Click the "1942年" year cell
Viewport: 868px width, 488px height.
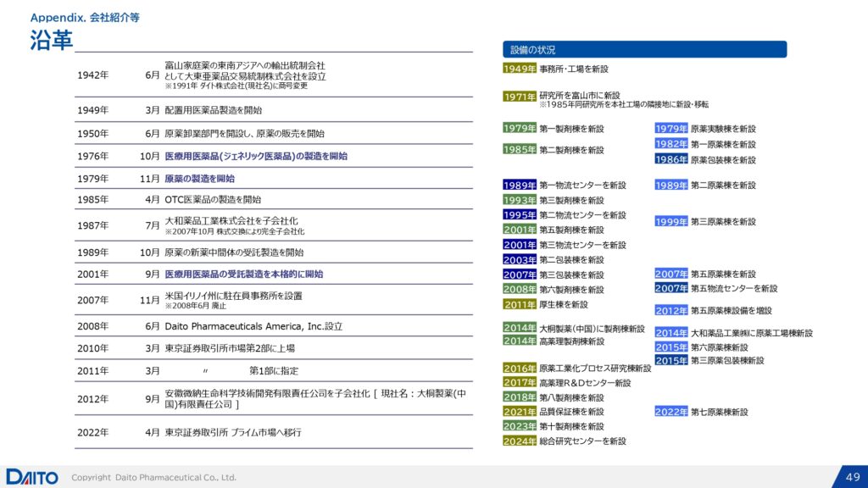tap(93, 75)
